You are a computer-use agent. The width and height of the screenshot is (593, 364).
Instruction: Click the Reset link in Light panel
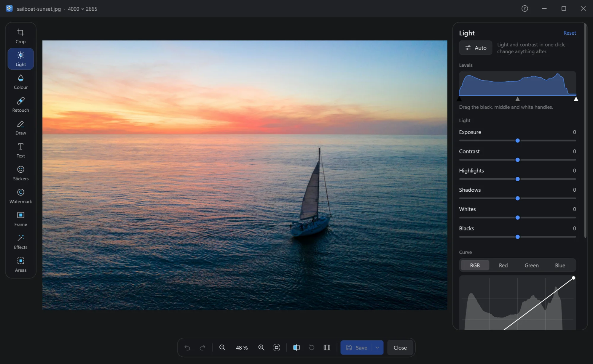[570, 33]
